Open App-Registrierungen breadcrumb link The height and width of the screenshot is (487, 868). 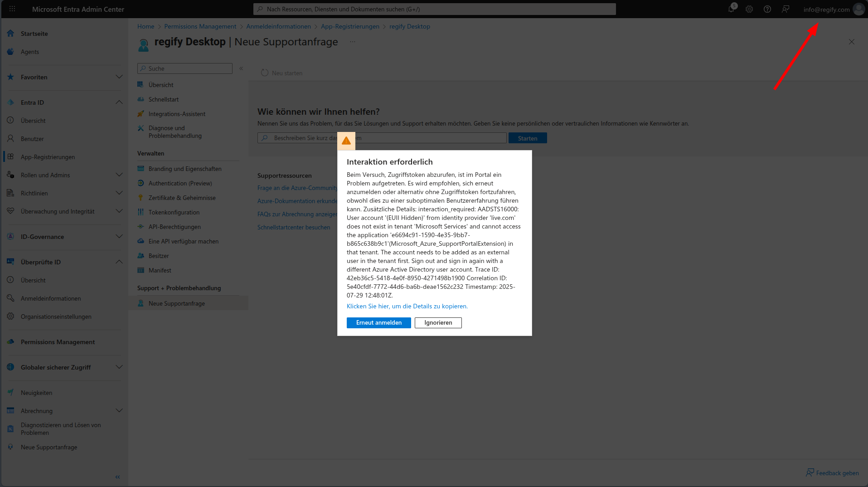pos(350,27)
